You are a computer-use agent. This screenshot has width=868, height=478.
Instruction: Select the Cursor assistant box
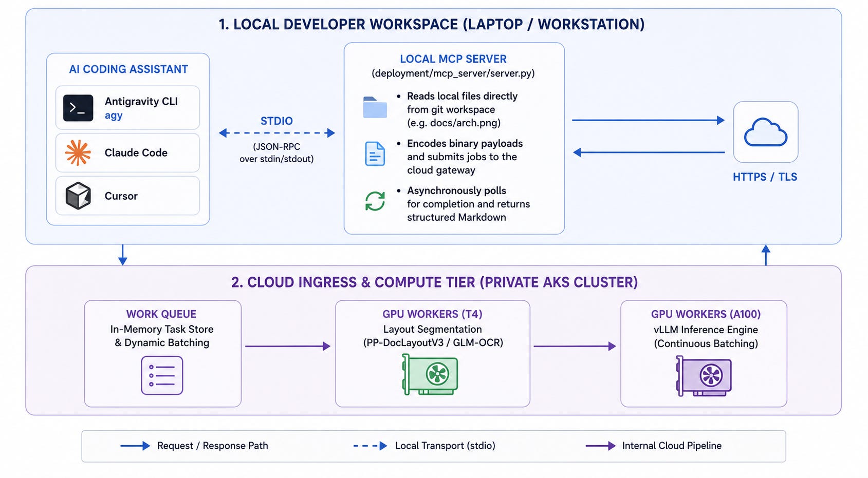pyautogui.click(x=127, y=196)
